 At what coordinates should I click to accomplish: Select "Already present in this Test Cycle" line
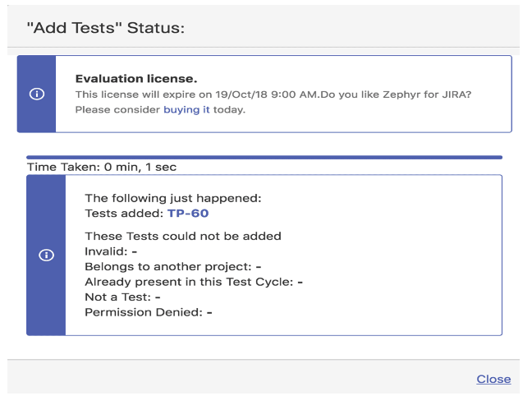194,282
